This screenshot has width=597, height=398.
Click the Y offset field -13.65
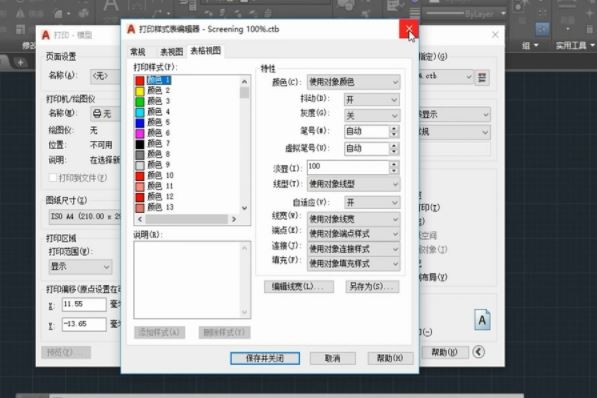click(84, 324)
